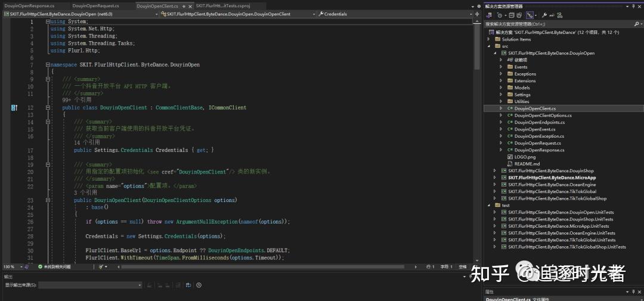Close the DouyinOpenClient.cs tab
Viewport: 644px width, 301px height.
[190, 6]
